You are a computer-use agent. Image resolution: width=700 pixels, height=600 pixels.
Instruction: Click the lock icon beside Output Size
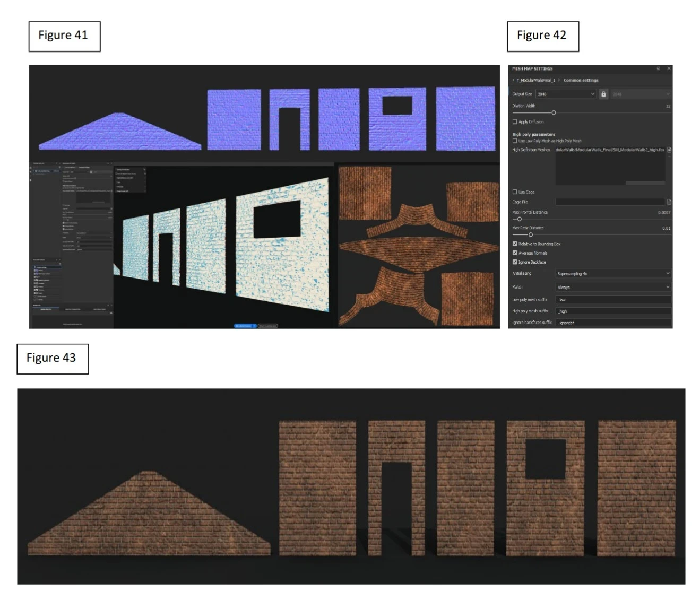tap(603, 94)
